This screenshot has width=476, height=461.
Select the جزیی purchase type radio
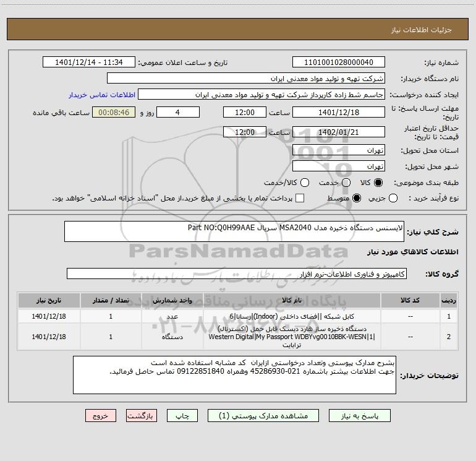pos(393,198)
